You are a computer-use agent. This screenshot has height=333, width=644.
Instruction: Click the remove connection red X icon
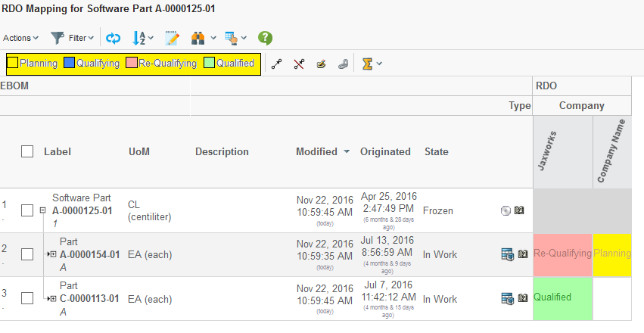(x=299, y=64)
